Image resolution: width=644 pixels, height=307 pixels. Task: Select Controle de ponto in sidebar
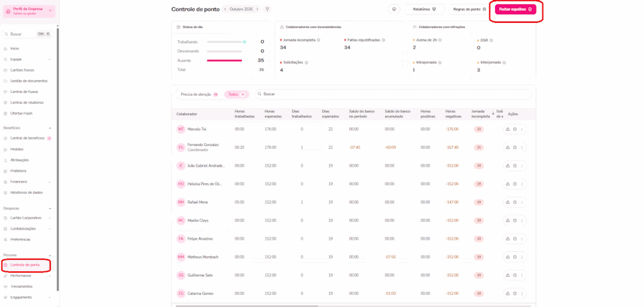tap(26, 265)
